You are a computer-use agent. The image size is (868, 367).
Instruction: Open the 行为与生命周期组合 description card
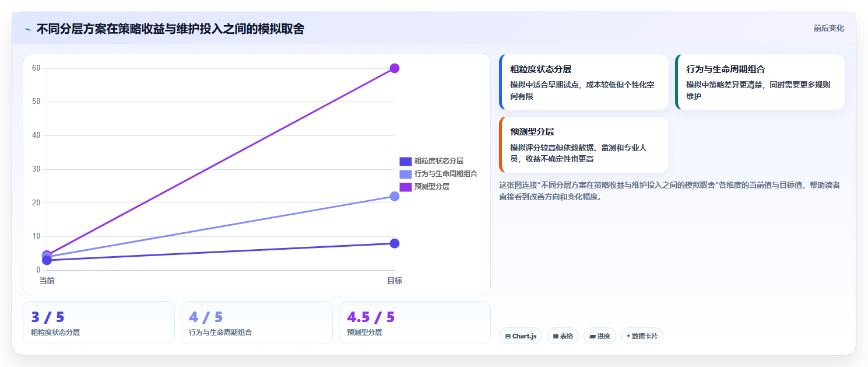[760, 82]
